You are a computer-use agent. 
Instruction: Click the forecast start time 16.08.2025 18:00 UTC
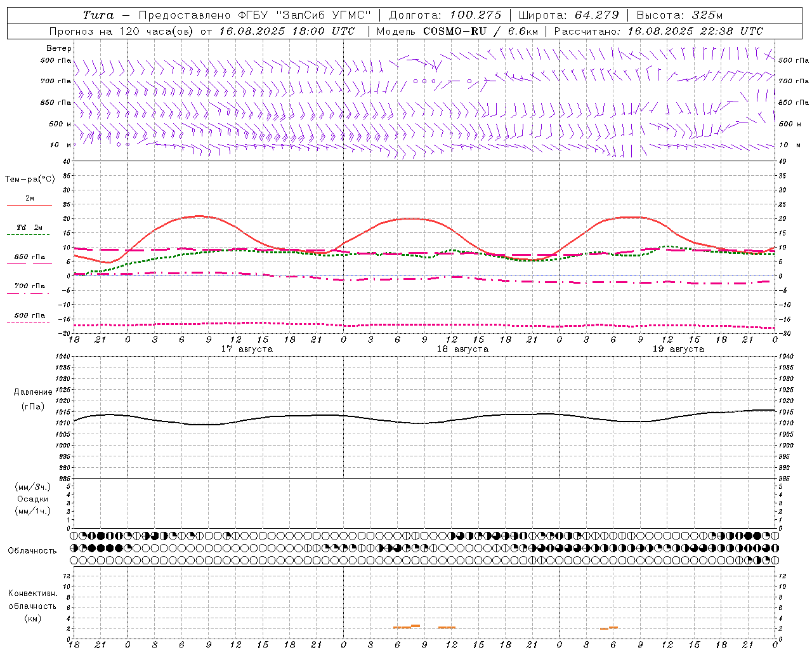pos(287,31)
